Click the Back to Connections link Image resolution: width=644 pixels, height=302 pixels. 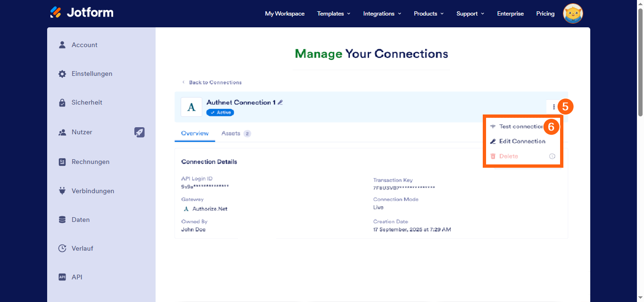tap(215, 82)
